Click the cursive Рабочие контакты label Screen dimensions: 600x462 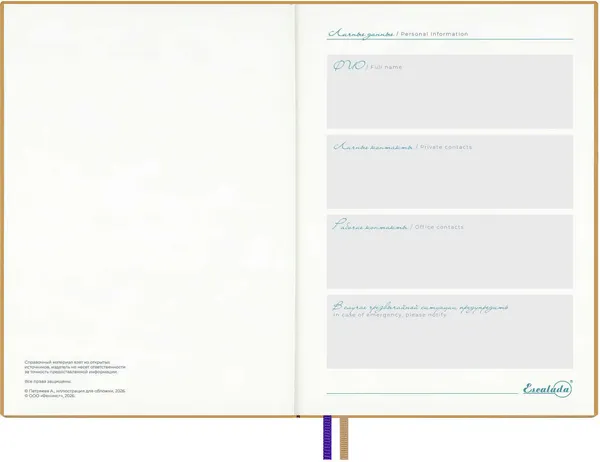[370, 225]
